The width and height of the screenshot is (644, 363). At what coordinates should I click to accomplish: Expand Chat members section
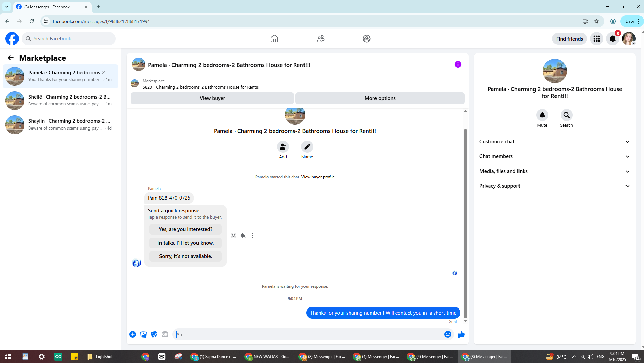[x=554, y=156]
